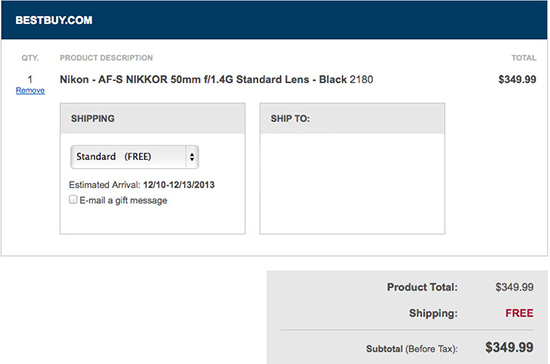Viewport: 550px width, 364px height.
Task: Click the SHIPPING panel header
Action: (x=153, y=119)
